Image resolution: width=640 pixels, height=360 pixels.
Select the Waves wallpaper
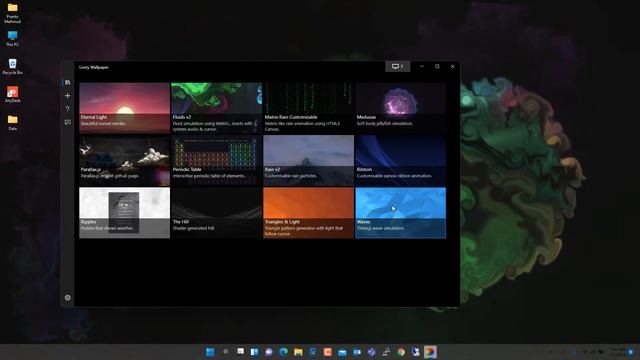(400, 213)
